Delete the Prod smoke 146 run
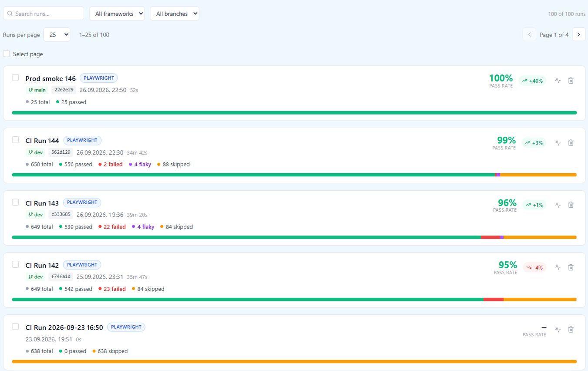 571,81
